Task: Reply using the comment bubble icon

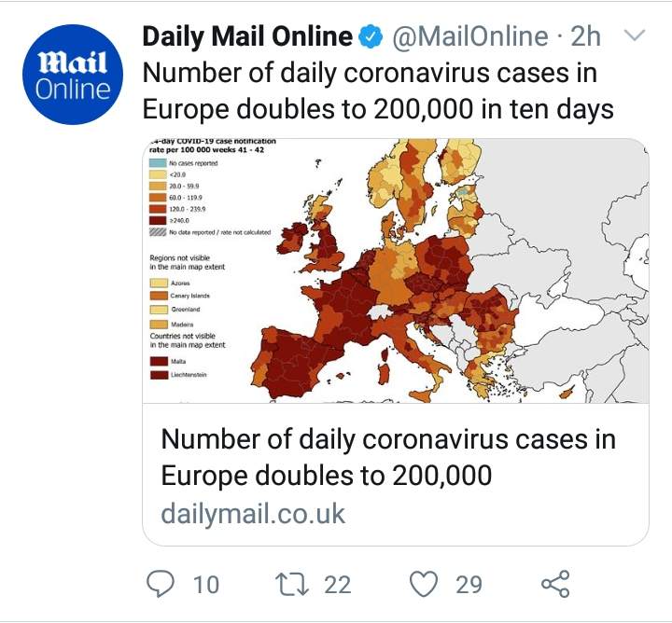Action: 161,584
